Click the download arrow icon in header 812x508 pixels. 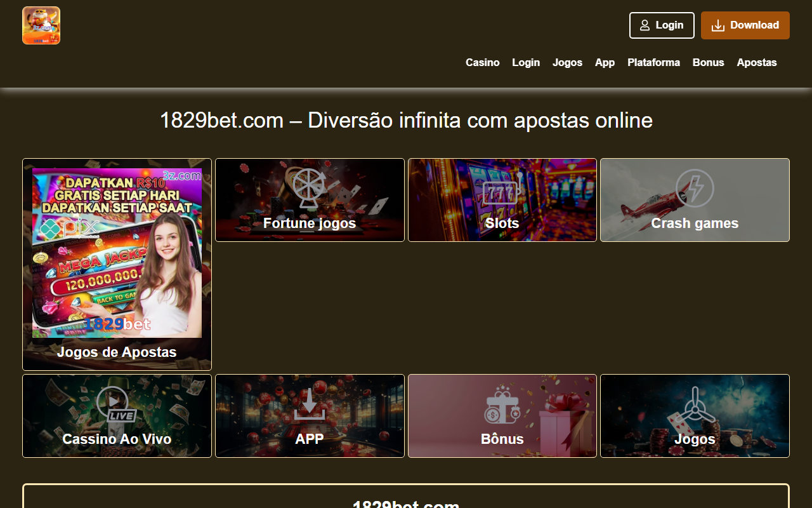tap(718, 25)
